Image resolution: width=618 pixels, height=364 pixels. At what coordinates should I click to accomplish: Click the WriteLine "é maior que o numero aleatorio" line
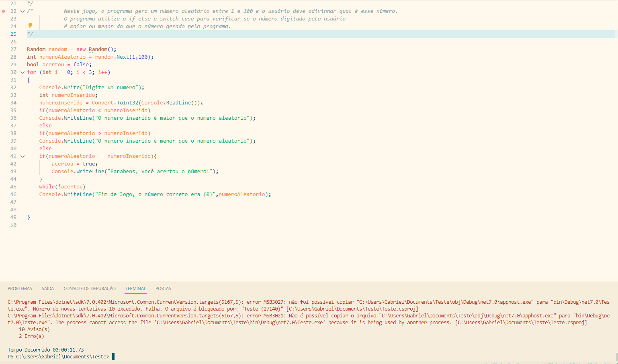coord(147,118)
